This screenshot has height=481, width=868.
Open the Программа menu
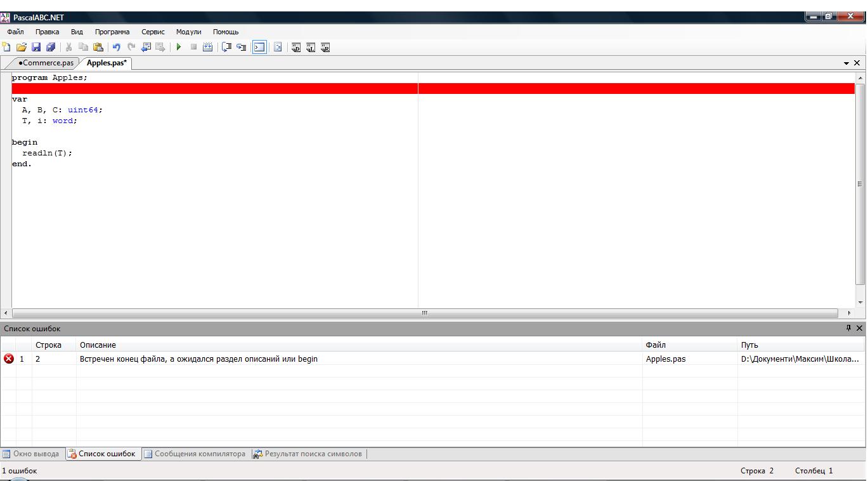click(x=112, y=32)
